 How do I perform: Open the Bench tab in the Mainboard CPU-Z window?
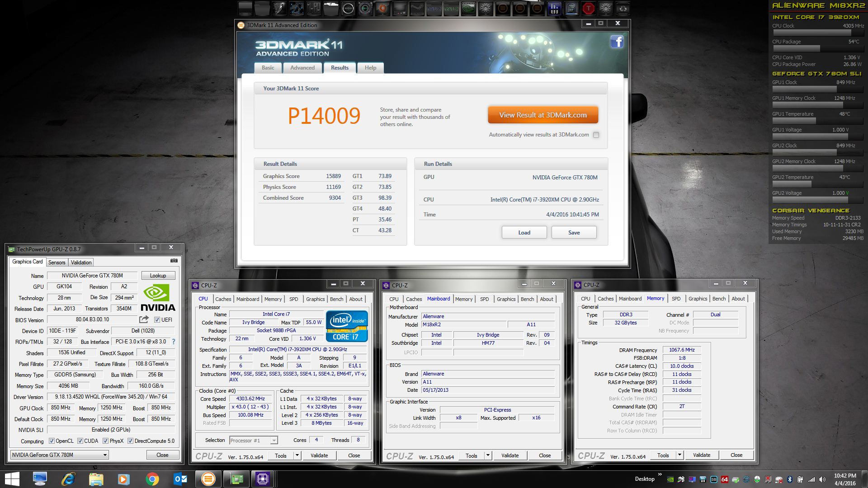527,299
